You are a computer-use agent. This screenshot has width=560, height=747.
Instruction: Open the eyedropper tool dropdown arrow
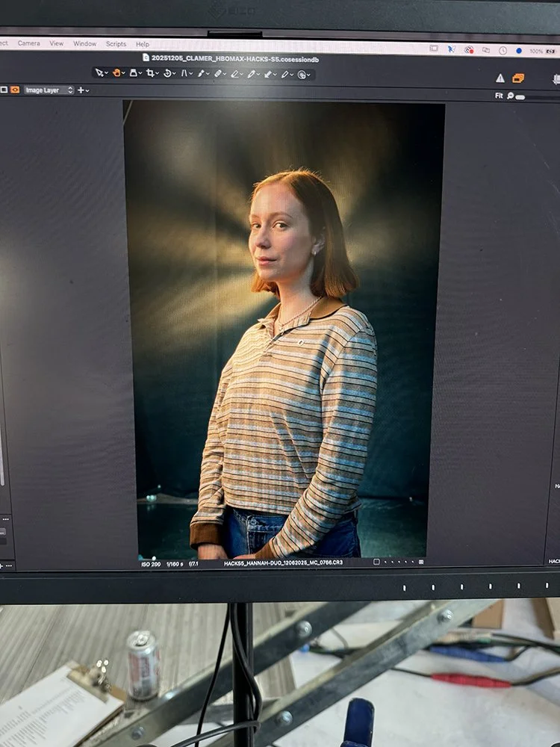258,74
